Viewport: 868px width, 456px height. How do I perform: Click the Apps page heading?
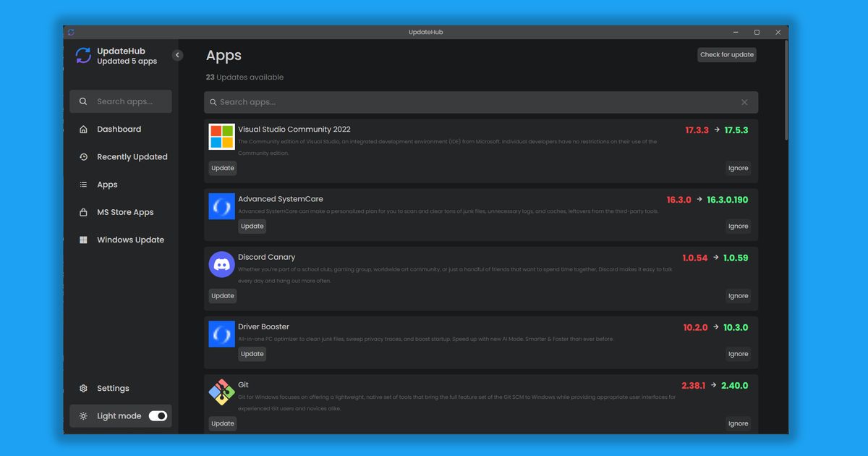(x=224, y=56)
